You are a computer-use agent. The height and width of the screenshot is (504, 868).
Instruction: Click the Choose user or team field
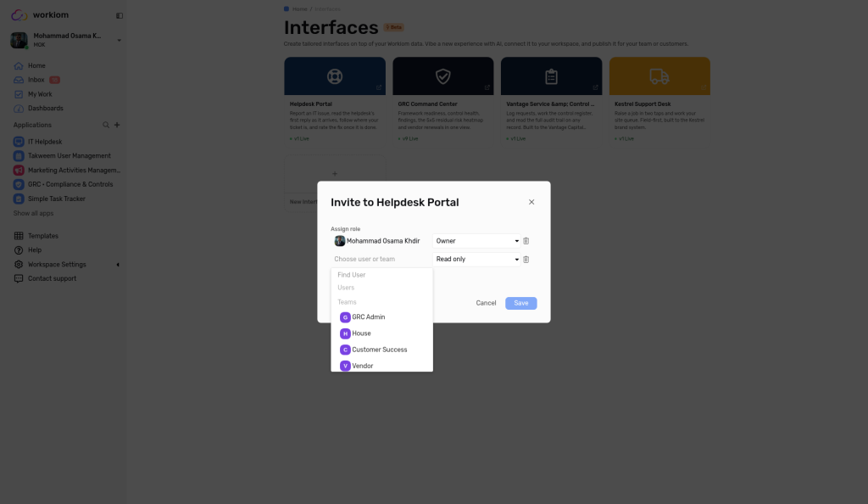pos(381,259)
